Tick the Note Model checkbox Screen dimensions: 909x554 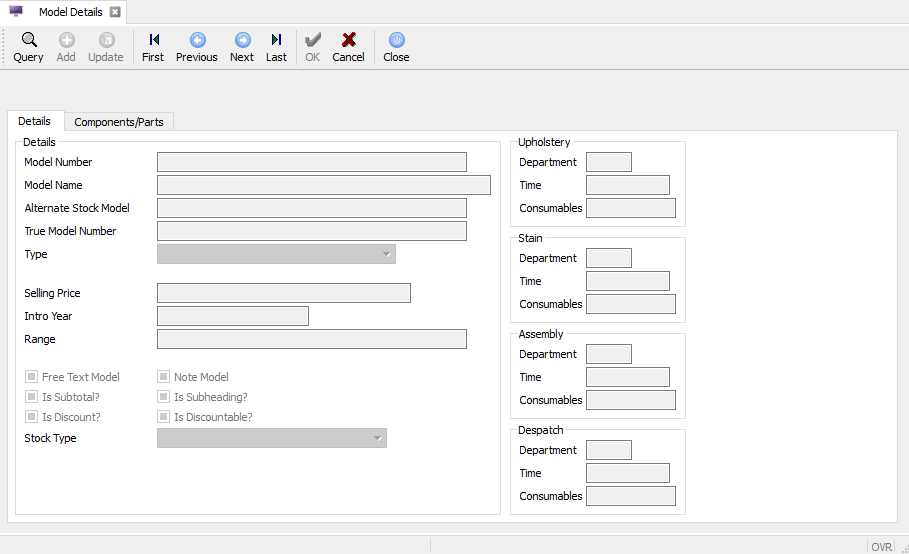click(x=164, y=377)
